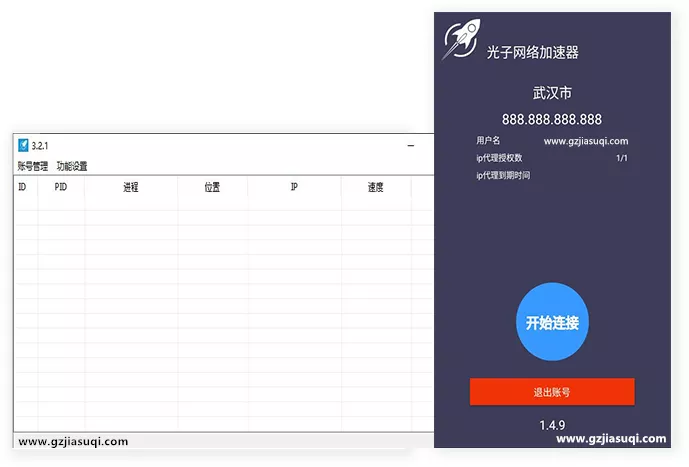
Task: Click the 用户名 label
Action: click(x=488, y=141)
